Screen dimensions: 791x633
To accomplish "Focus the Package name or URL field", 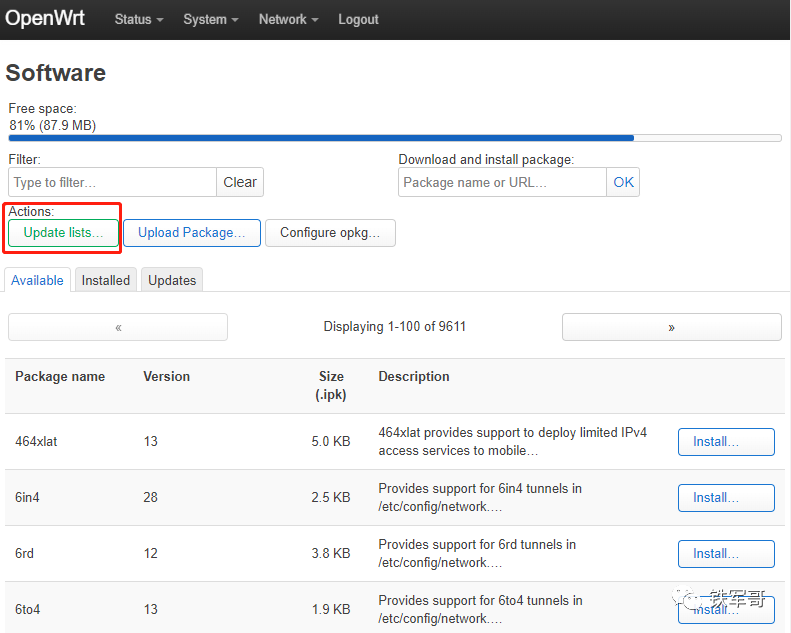I will tap(502, 182).
